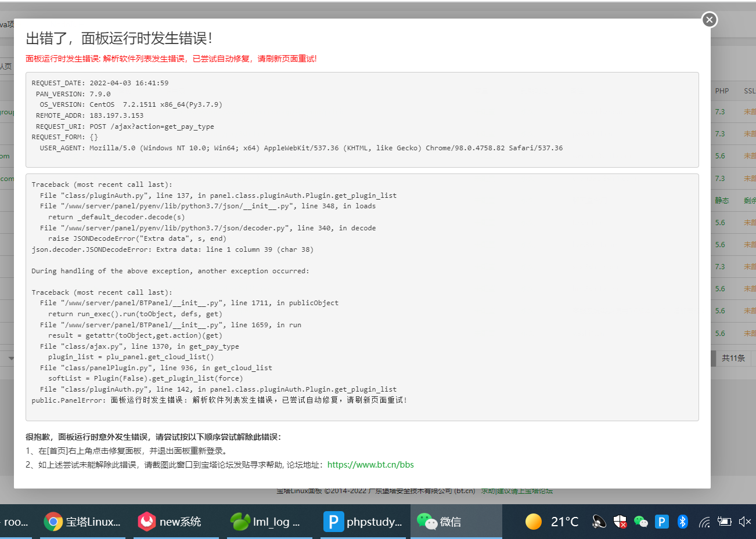756x539 pixels.
Task: Click the blue P phpstudy tray icon
Action: pos(662,522)
